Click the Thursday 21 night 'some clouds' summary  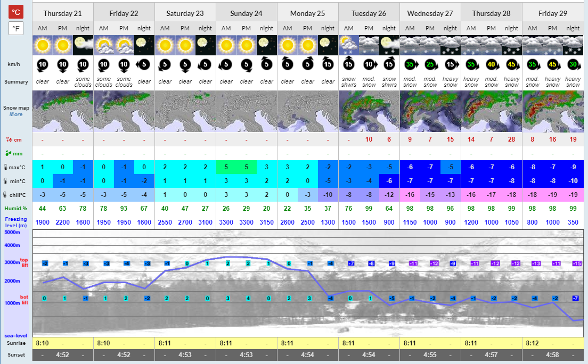(83, 82)
